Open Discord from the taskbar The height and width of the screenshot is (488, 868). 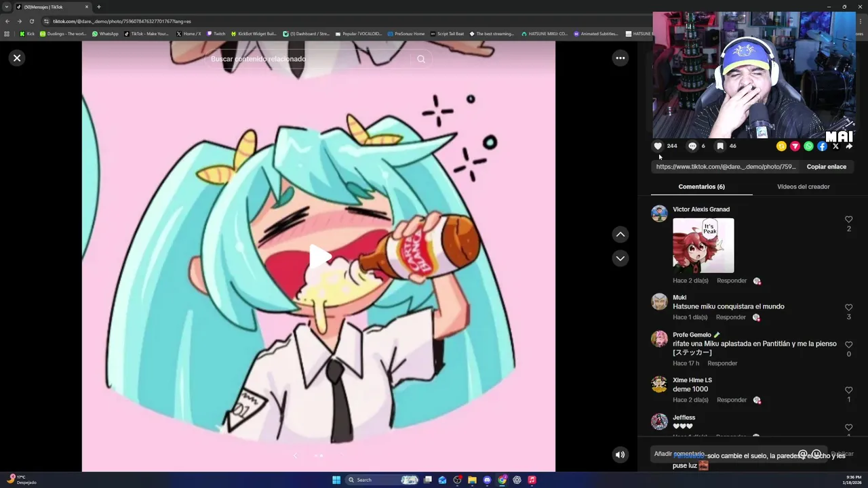(x=487, y=480)
